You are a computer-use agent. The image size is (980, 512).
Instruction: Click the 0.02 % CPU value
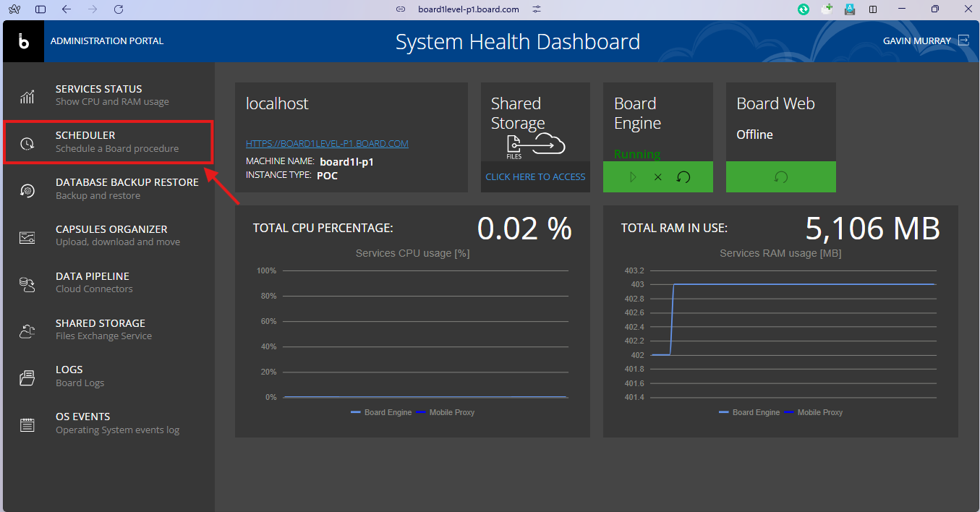pos(524,229)
